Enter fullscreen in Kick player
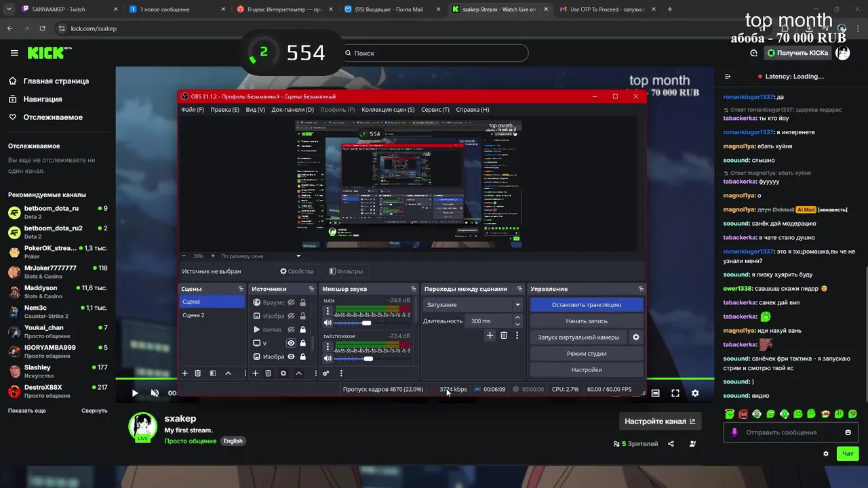Screen dimensions: 868x488 tap(675, 393)
